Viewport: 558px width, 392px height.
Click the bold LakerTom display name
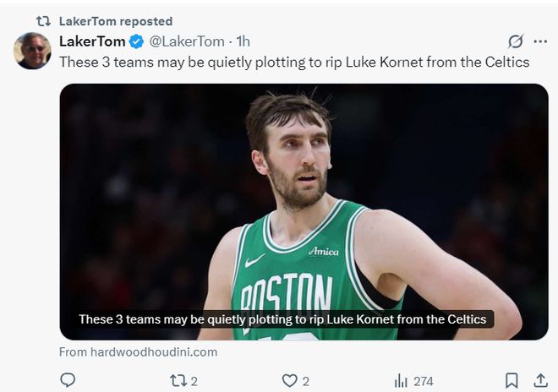pos(92,41)
